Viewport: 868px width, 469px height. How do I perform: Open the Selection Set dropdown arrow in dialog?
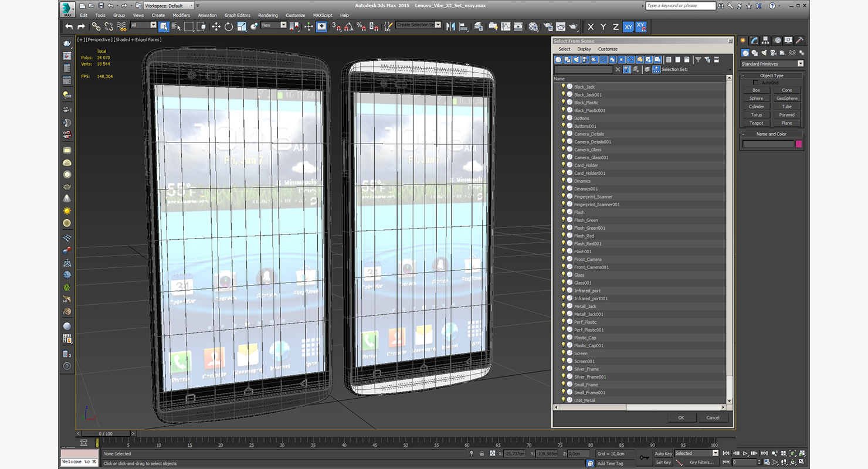click(730, 69)
